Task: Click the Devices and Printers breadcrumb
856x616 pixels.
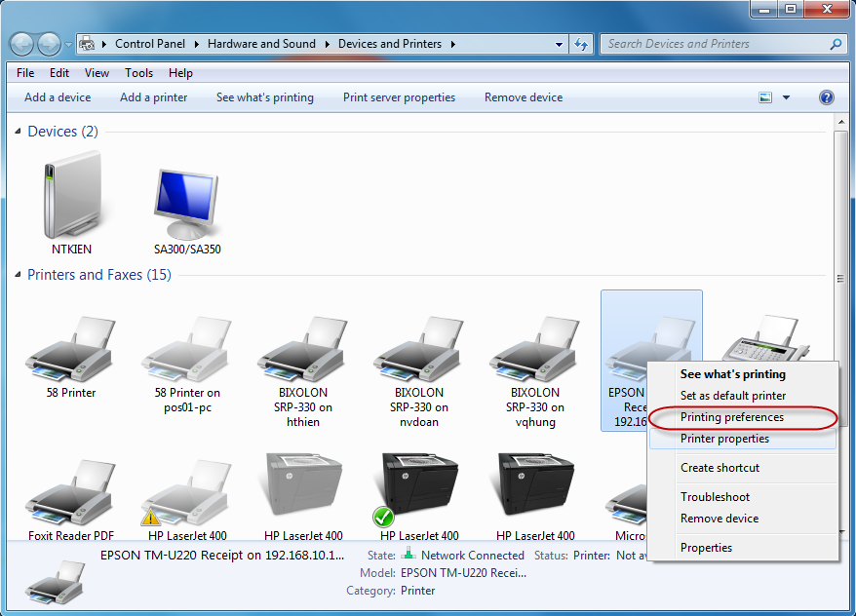Action: coord(390,44)
